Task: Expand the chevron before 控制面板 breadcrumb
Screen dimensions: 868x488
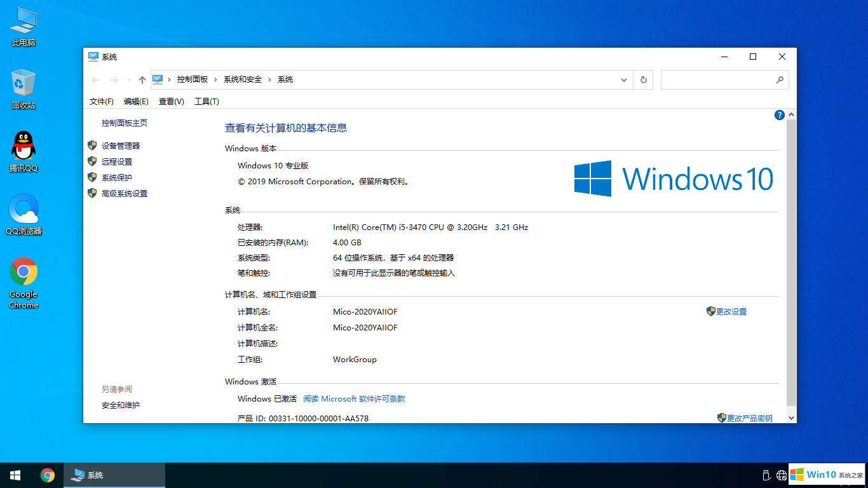Action: click(170, 79)
